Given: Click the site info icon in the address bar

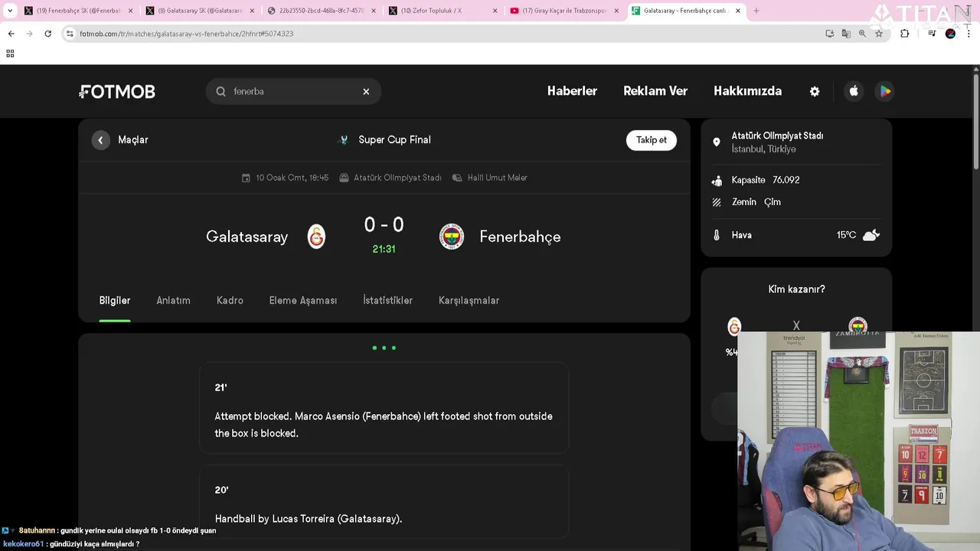Looking at the screenshot, I should 70,34.
